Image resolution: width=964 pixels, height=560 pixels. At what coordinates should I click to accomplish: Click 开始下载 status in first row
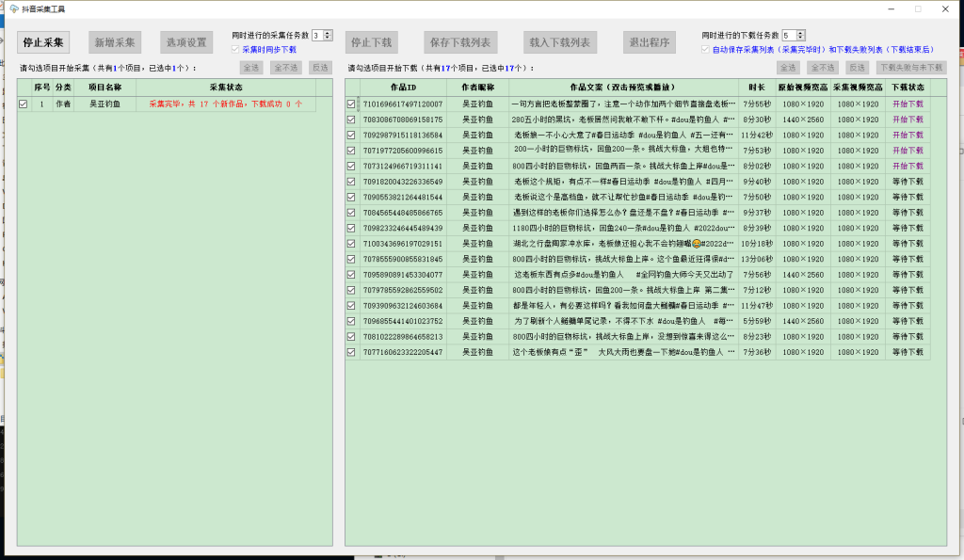click(908, 104)
